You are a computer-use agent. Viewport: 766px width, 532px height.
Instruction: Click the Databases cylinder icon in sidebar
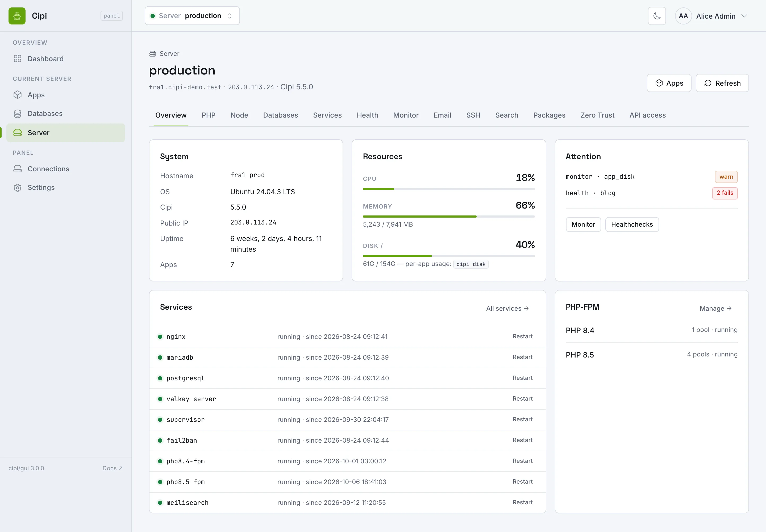pos(17,114)
